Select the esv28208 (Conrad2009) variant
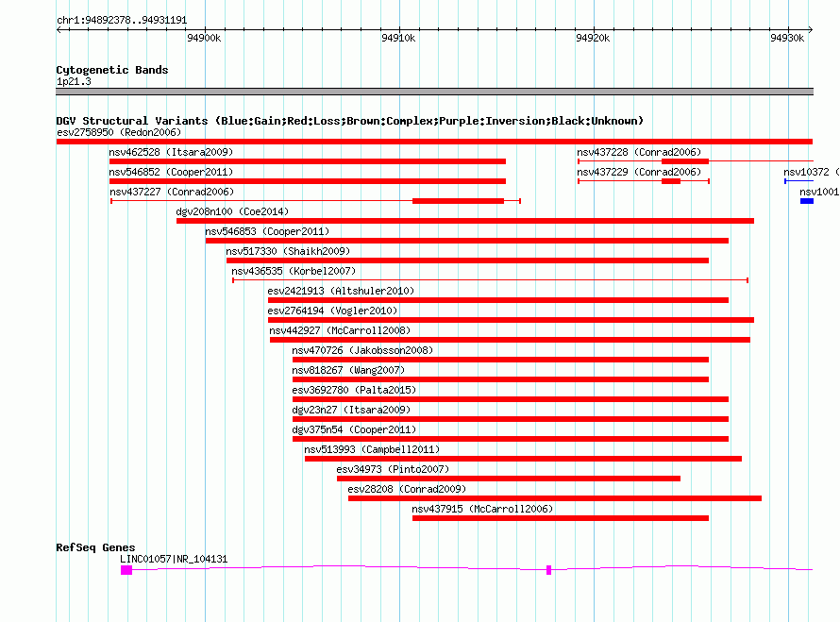Image resolution: width=840 pixels, height=622 pixels. (554, 498)
